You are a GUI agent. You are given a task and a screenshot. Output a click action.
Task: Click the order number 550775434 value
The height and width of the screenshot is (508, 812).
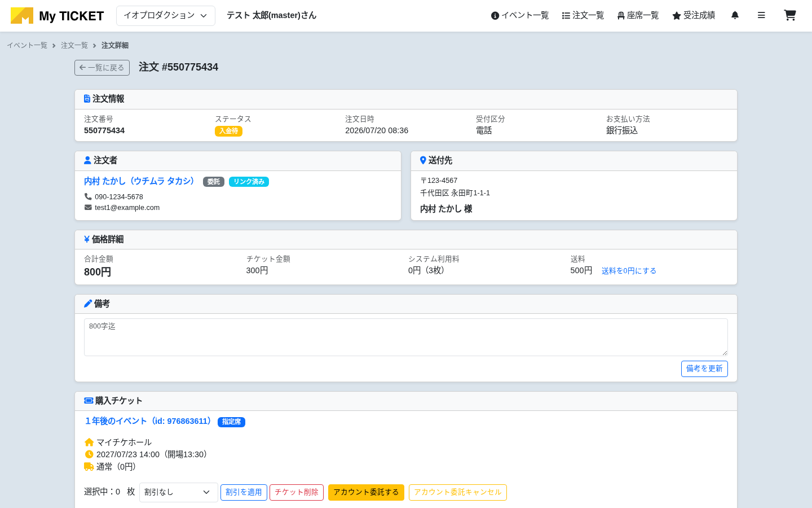tap(104, 130)
